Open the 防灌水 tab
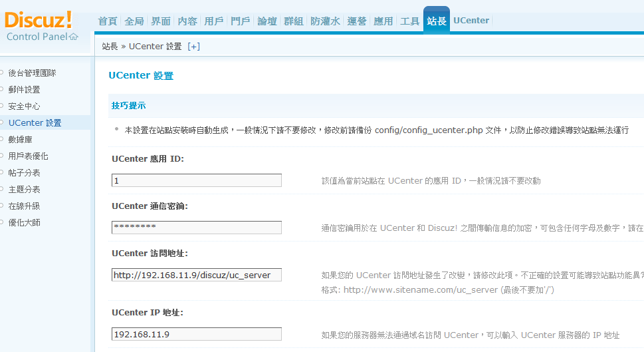This screenshot has width=644, height=352. point(325,21)
